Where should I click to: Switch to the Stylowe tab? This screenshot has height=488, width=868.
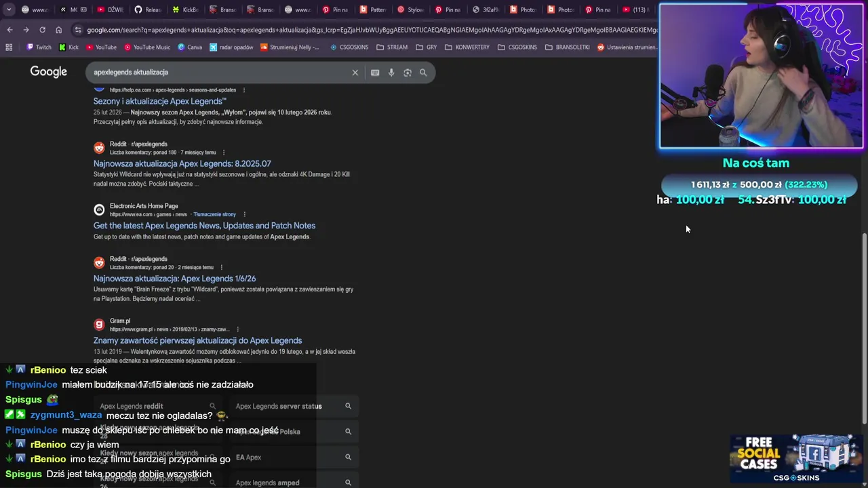click(x=410, y=9)
